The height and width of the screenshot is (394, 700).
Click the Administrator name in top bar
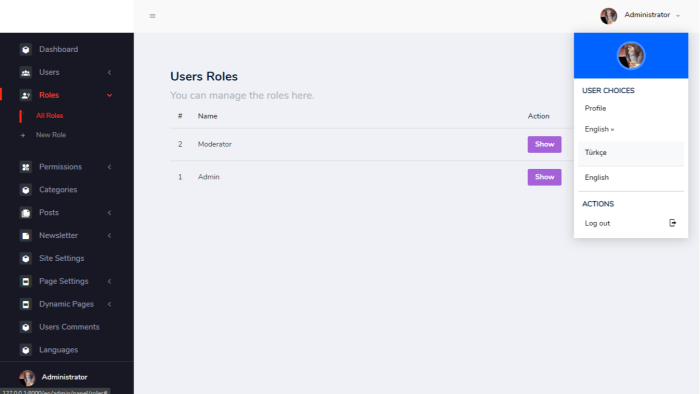click(x=647, y=15)
